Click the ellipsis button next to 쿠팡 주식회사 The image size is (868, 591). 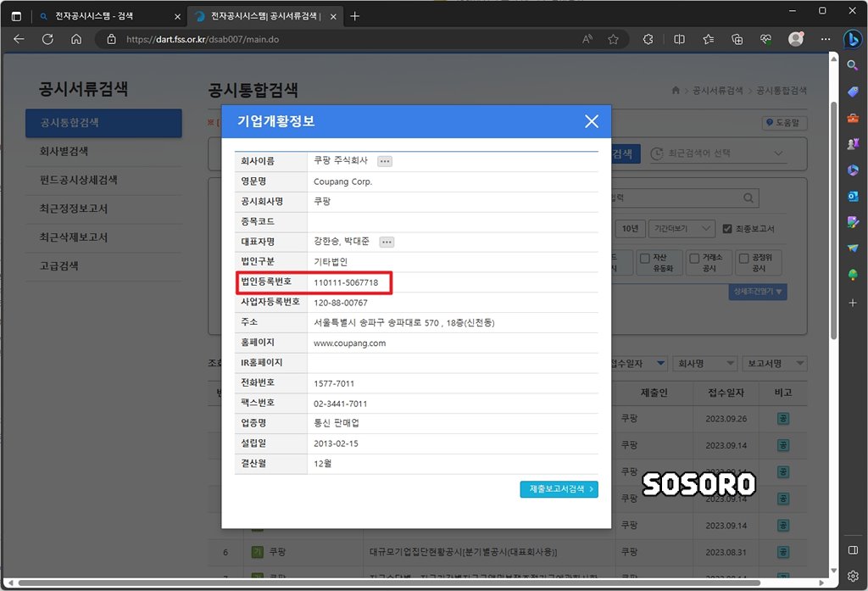tap(385, 161)
